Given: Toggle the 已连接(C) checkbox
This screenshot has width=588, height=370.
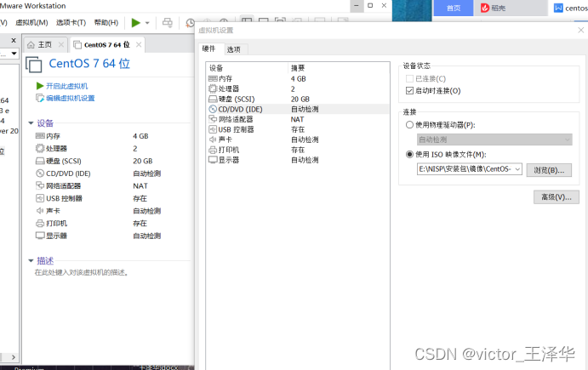Looking at the screenshot, I should pyautogui.click(x=409, y=79).
